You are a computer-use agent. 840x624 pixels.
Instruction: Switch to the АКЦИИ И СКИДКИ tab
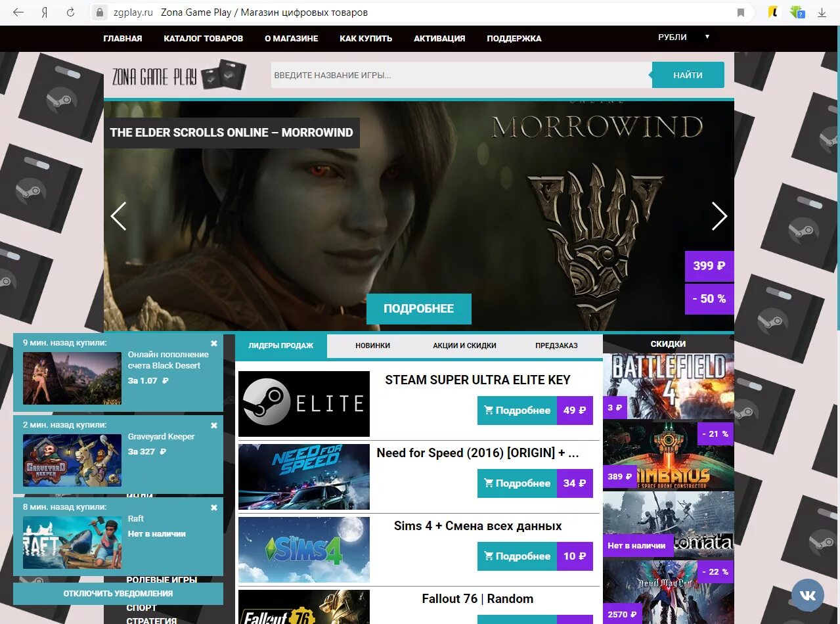pyautogui.click(x=465, y=345)
